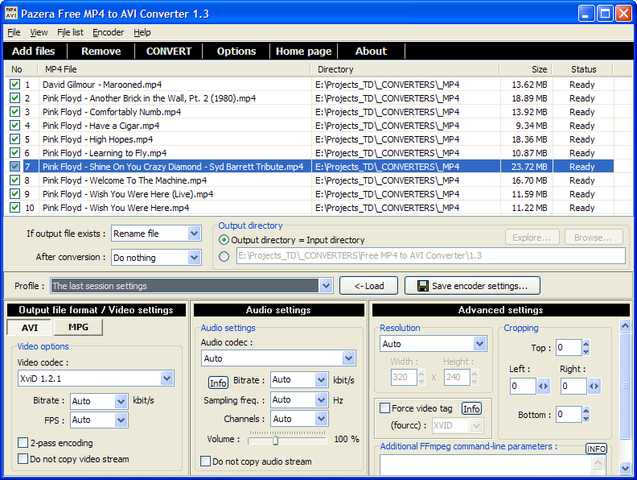Click the app icon in title bar
Screen dimensions: 637x480
tap(11, 13)
